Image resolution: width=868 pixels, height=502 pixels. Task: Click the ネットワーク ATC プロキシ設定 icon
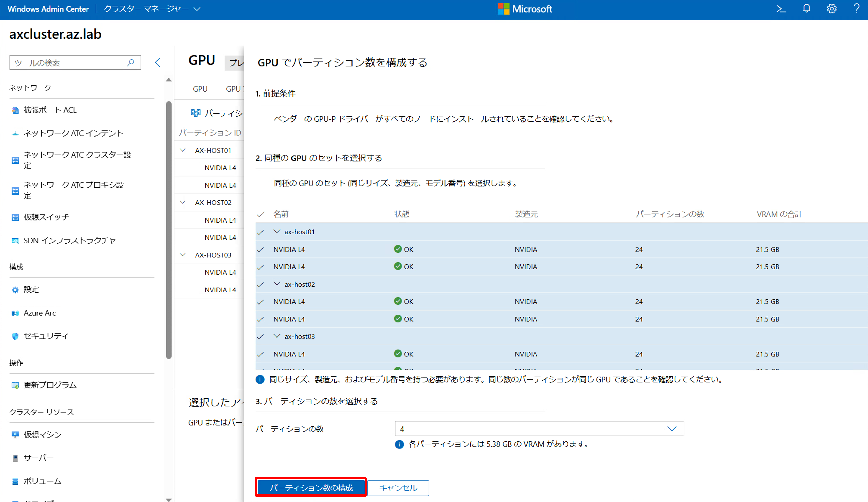pos(15,190)
